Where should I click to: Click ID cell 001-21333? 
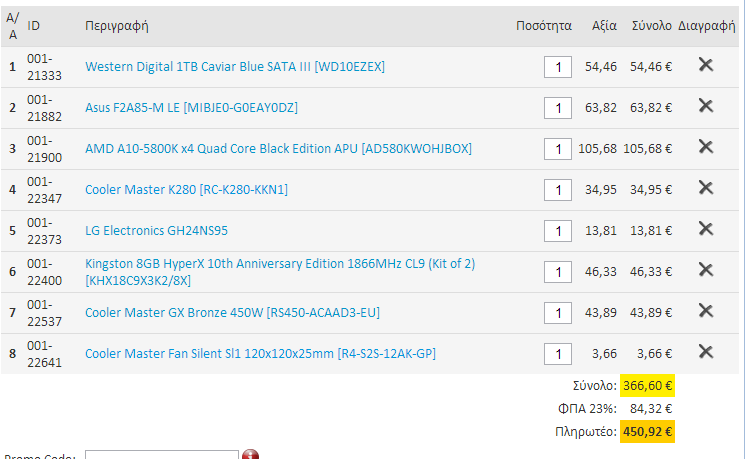pyautogui.click(x=44, y=67)
